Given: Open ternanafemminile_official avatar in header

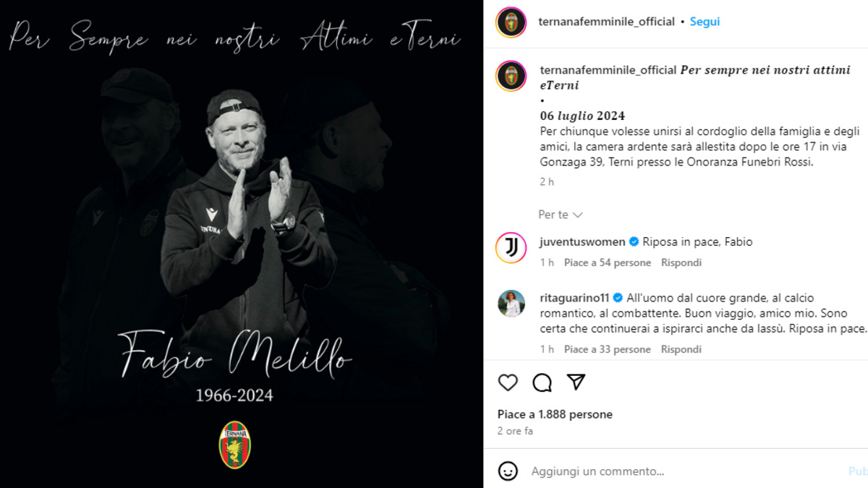Looking at the screenshot, I should point(511,22).
